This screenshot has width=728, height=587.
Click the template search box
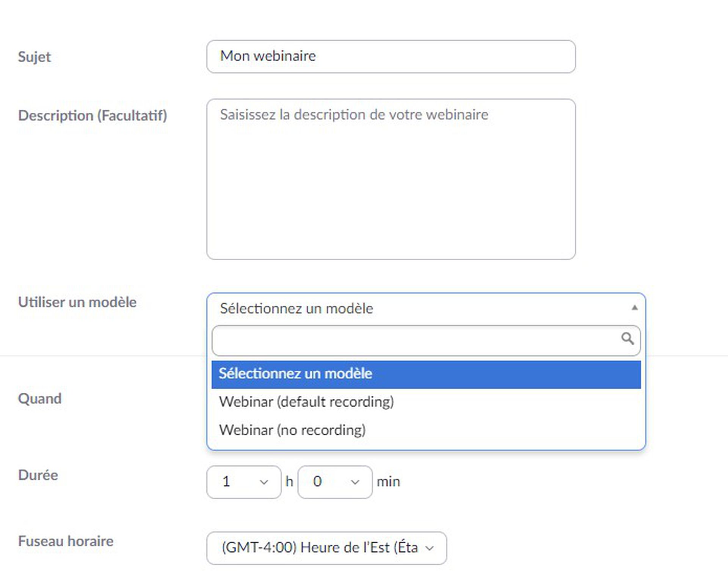click(x=426, y=340)
